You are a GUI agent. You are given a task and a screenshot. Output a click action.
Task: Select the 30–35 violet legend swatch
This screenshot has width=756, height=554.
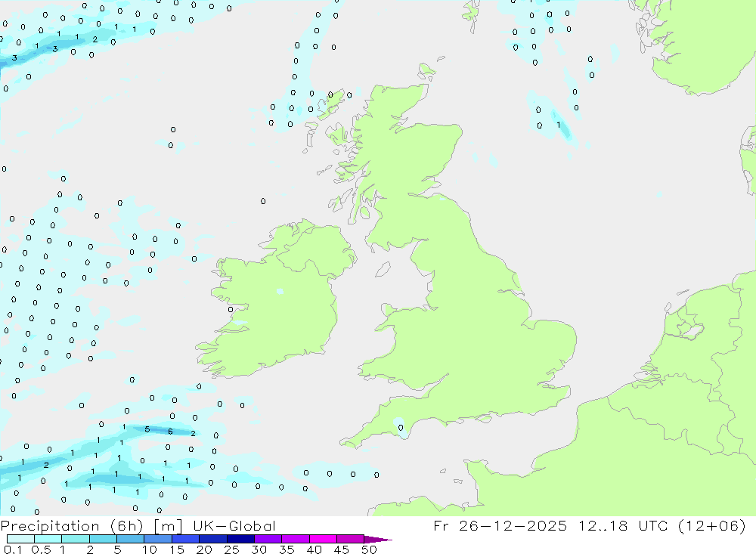pos(268,539)
